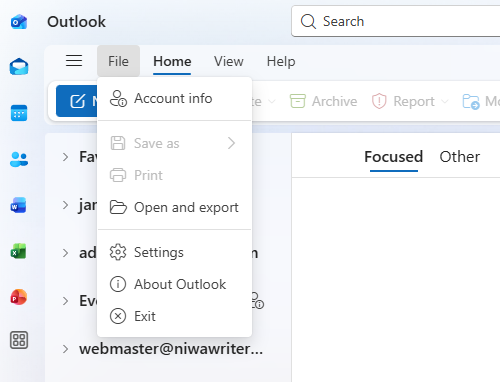Viewport: 500px width, 382px height.
Task: Open the Report dropdown arrow
Action: (x=445, y=101)
